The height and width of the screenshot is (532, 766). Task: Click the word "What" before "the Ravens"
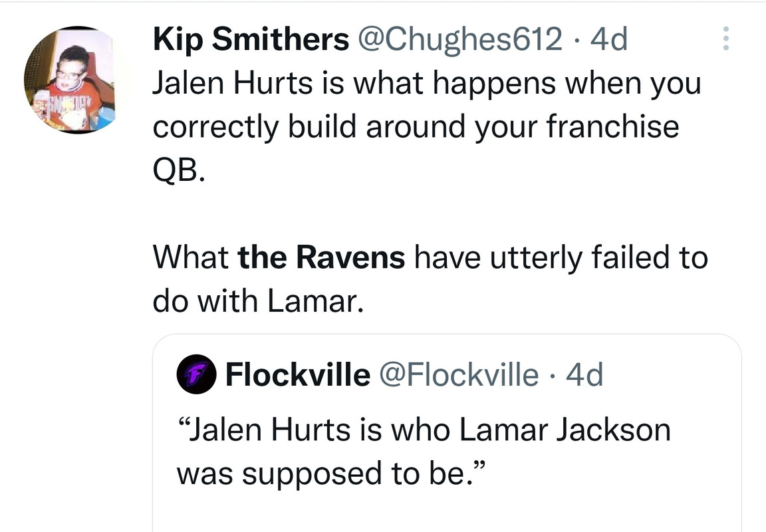coord(191,258)
